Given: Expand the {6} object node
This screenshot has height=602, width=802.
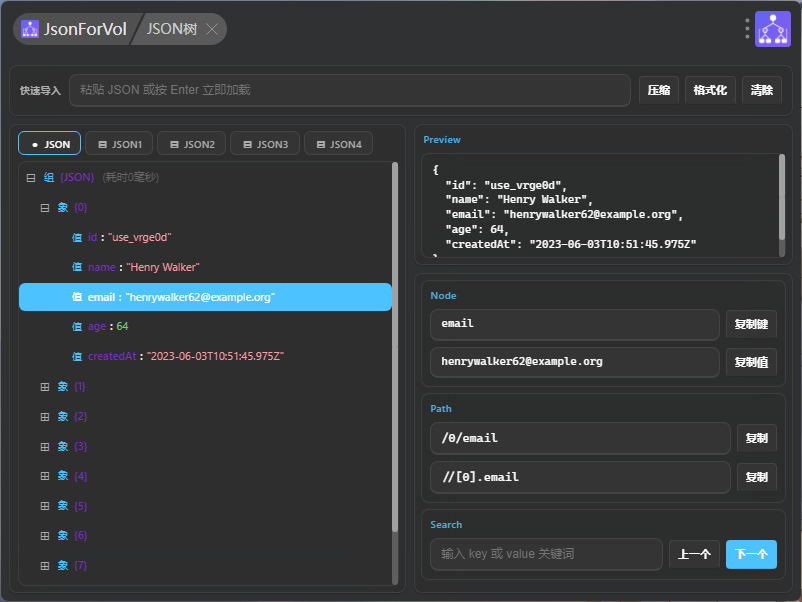Looking at the screenshot, I should pyautogui.click(x=45, y=536).
